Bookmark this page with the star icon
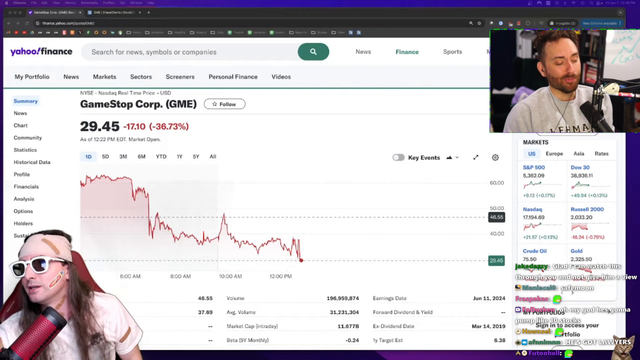Screen dimensions: 640x360 (x=480, y=23)
